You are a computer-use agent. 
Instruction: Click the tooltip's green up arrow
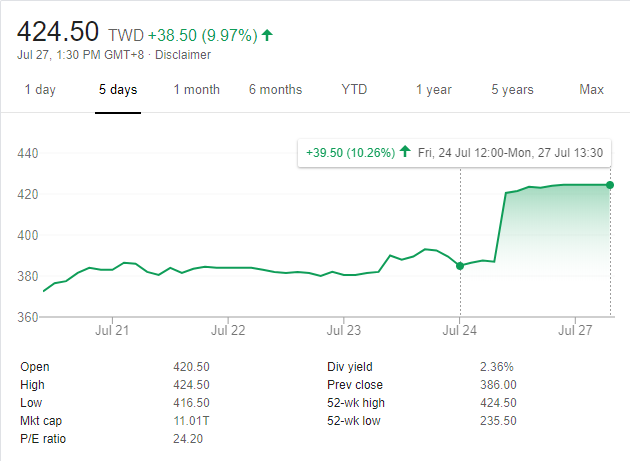[404, 152]
